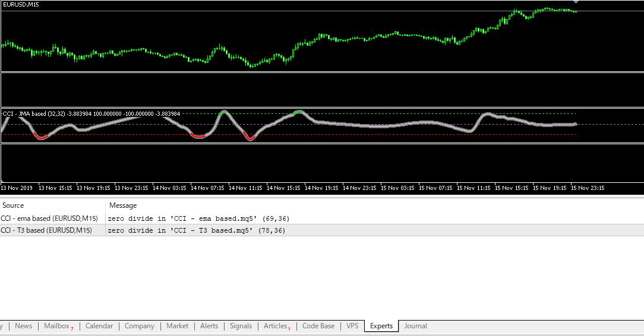Click the zero divide message for 'CCI - T3 based.mq5'
The image size is (644, 336).
(196, 230)
